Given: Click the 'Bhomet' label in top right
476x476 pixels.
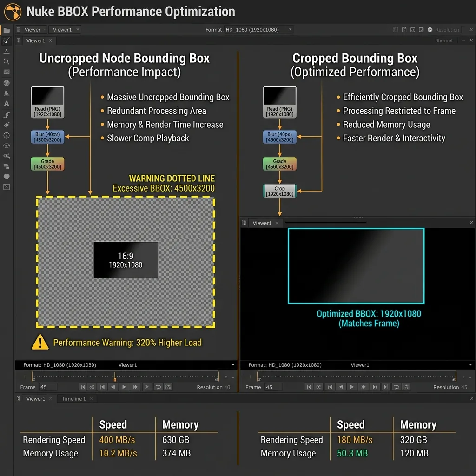Looking at the screenshot, I should point(444,41).
